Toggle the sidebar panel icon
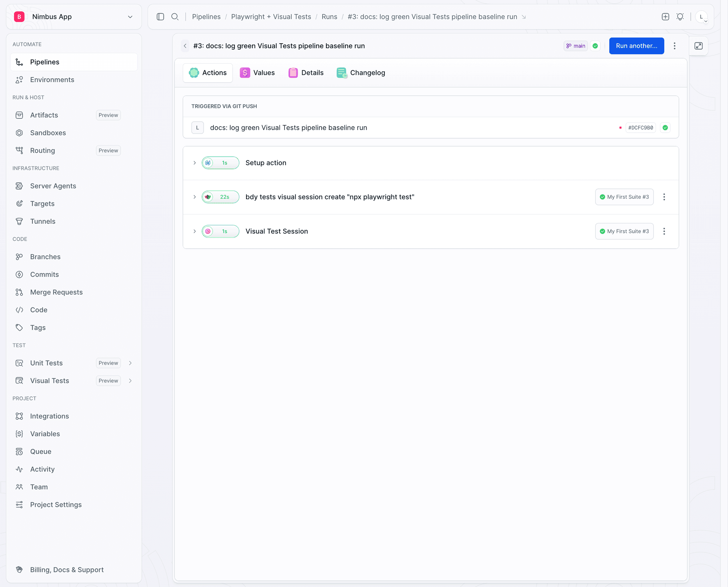 click(x=160, y=17)
